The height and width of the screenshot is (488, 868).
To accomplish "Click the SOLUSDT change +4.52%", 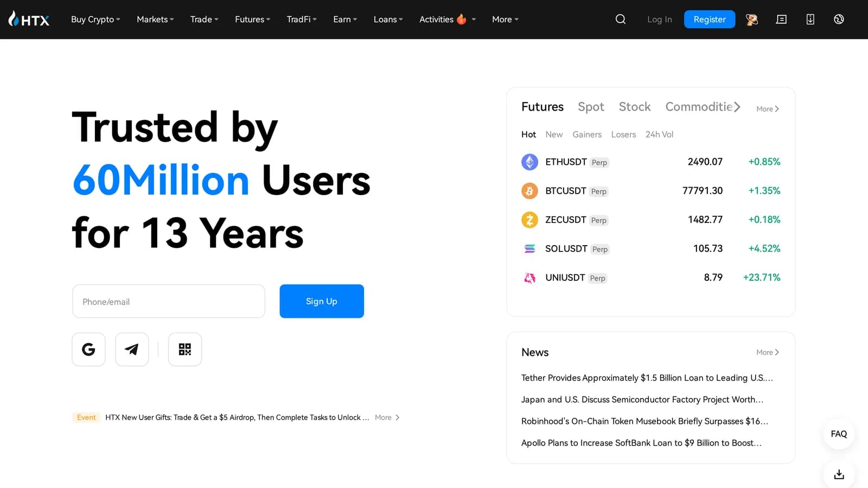I will (x=764, y=249).
